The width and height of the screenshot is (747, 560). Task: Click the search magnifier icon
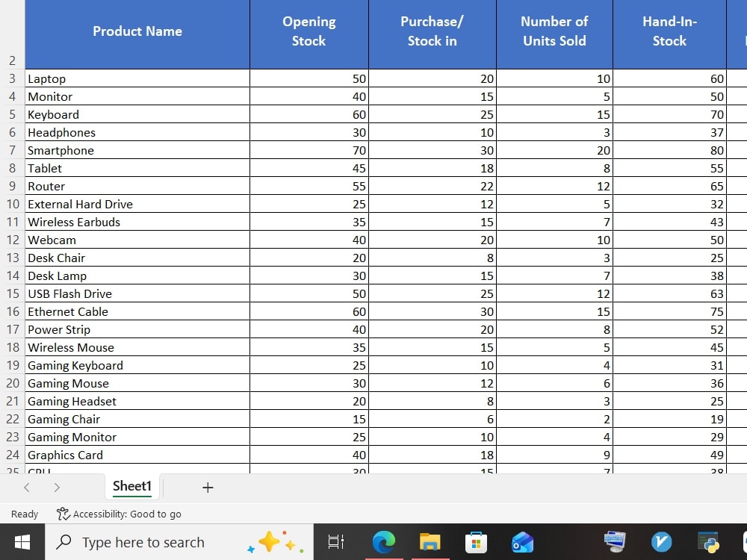(63, 542)
